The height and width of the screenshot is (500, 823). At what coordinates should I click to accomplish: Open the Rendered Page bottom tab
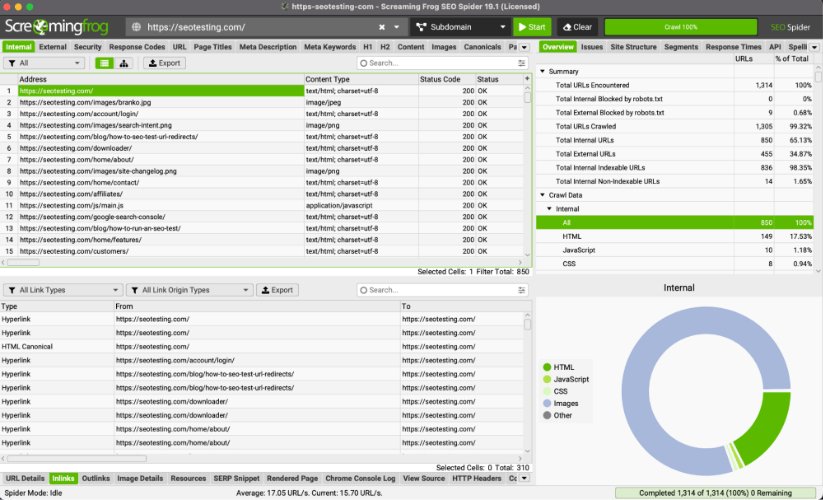click(292, 478)
